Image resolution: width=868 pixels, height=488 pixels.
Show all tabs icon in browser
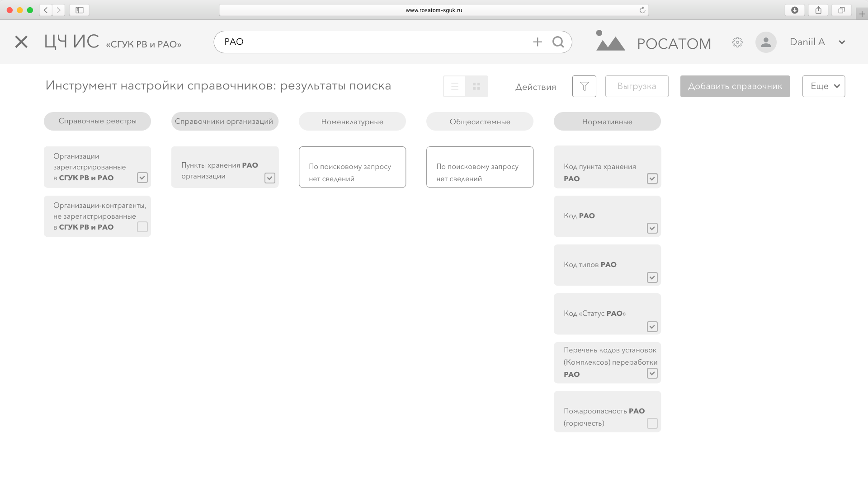tap(841, 10)
